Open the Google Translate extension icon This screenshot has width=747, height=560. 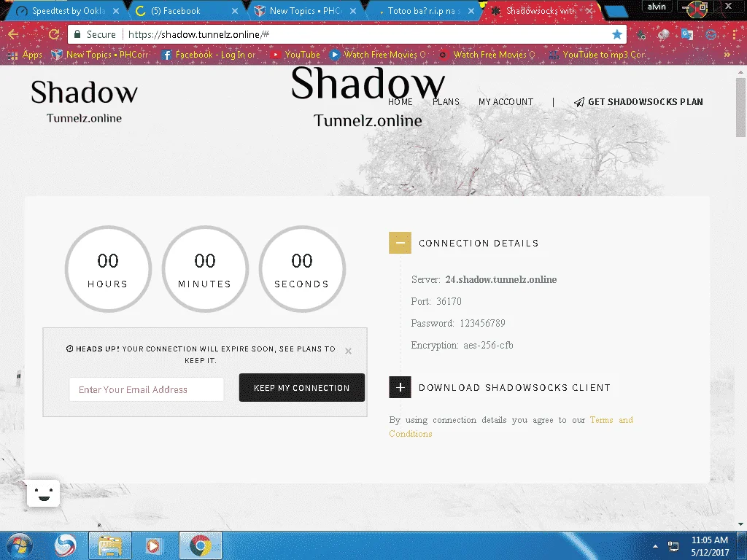(687, 34)
